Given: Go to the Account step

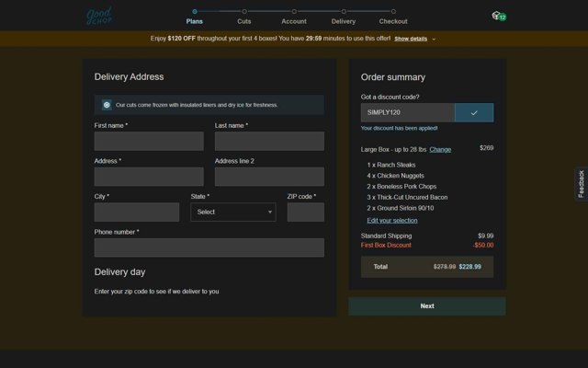Looking at the screenshot, I should pos(294,17).
